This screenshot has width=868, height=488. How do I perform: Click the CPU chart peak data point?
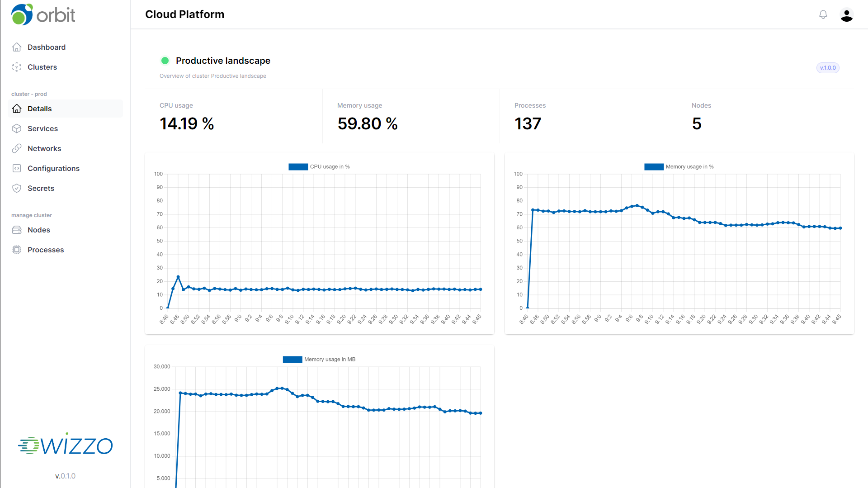(178, 277)
